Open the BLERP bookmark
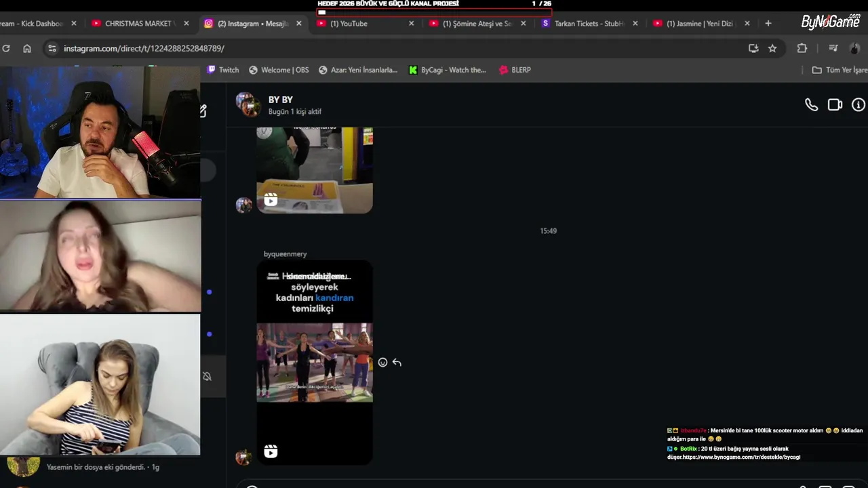The height and width of the screenshot is (488, 868). click(x=515, y=70)
